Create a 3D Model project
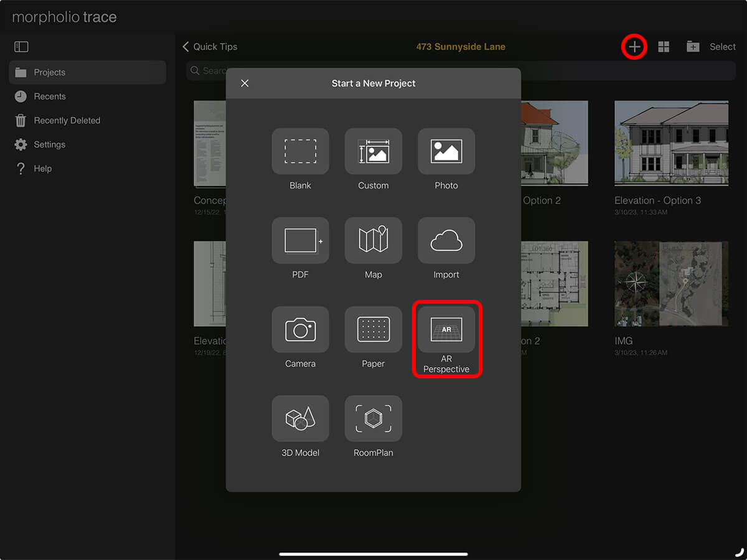 coord(300,418)
